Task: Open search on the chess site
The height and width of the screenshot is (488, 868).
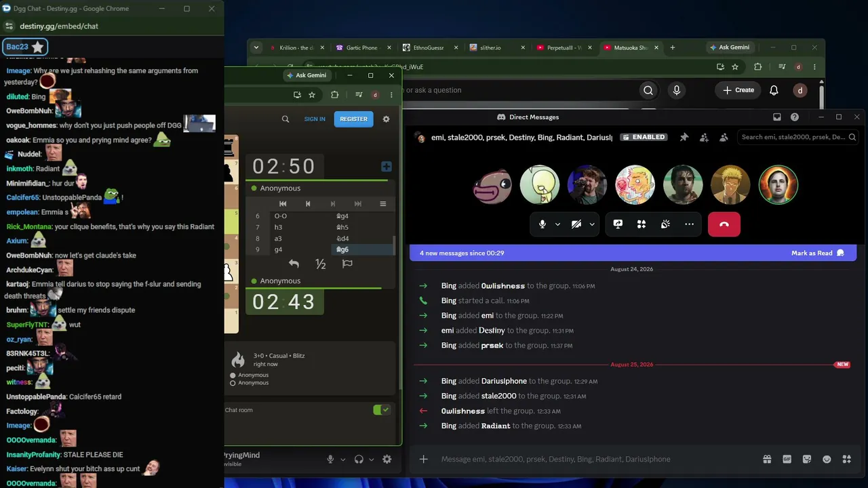Action: coord(285,119)
